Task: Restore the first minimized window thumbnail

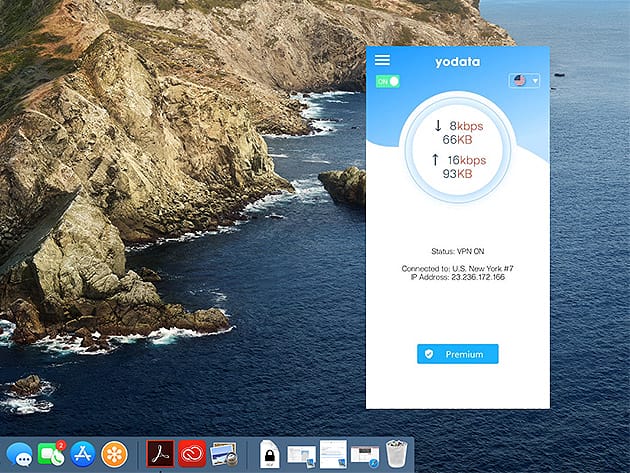Action: point(301,455)
